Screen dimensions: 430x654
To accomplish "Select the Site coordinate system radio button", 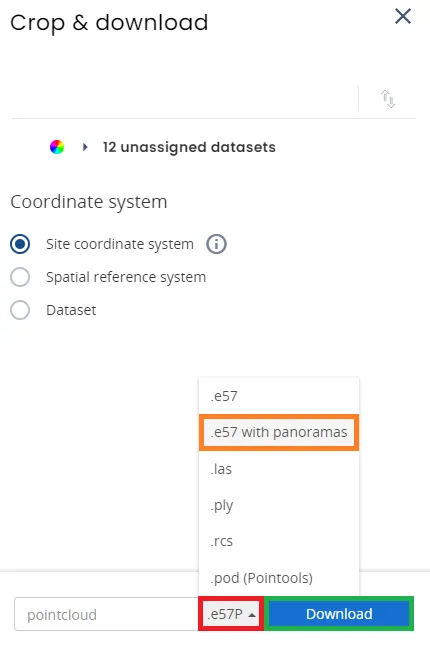I will (20, 244).
